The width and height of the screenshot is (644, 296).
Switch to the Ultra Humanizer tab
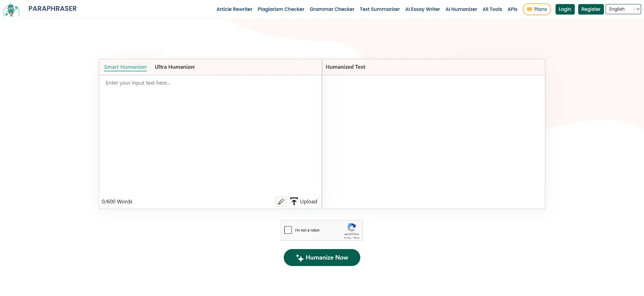click(175, 67)
